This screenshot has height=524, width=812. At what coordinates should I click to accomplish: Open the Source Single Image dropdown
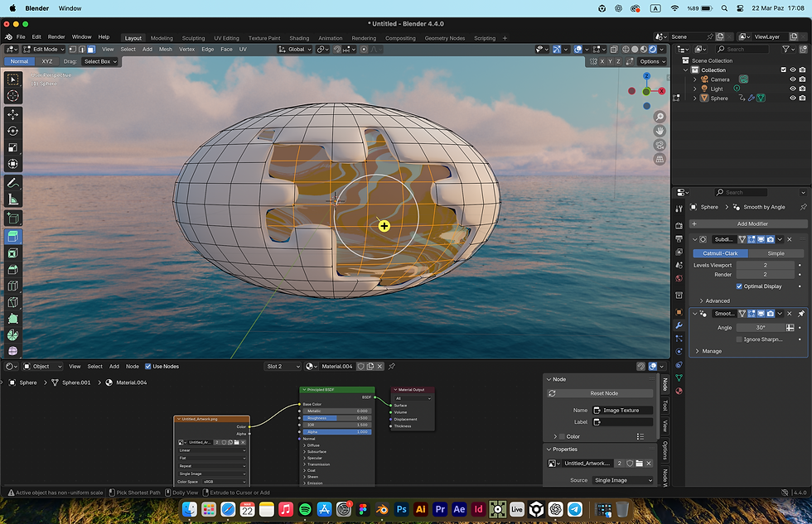coord(623,480)
